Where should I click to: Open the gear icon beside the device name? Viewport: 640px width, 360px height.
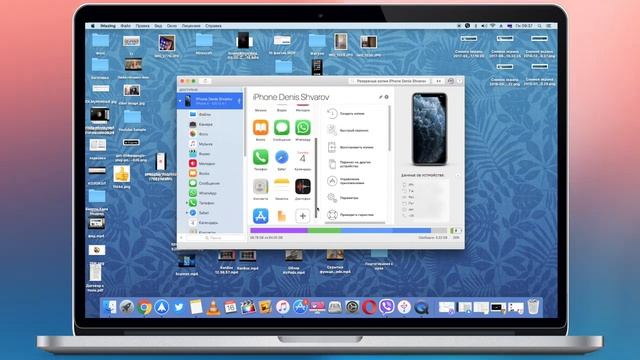pos(387,97)
